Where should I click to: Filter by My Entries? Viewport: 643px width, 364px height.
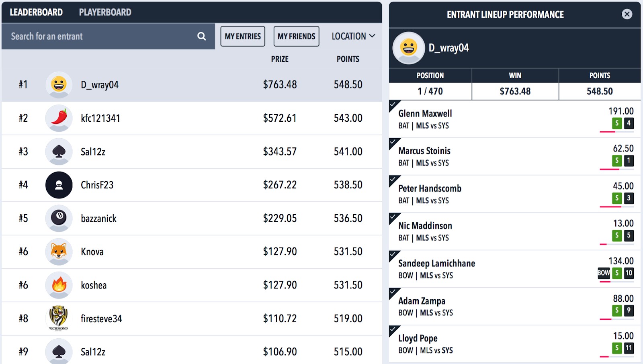243,36
